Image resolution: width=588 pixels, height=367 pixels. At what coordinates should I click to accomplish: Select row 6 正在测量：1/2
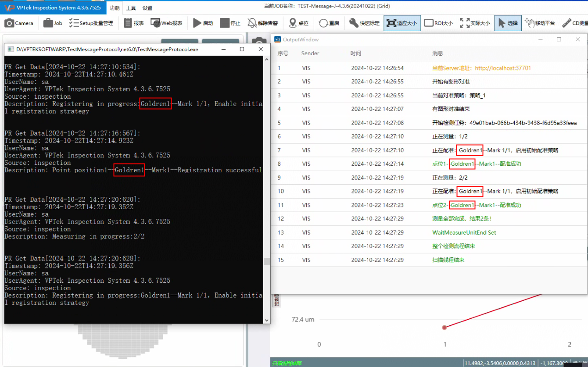429,136
